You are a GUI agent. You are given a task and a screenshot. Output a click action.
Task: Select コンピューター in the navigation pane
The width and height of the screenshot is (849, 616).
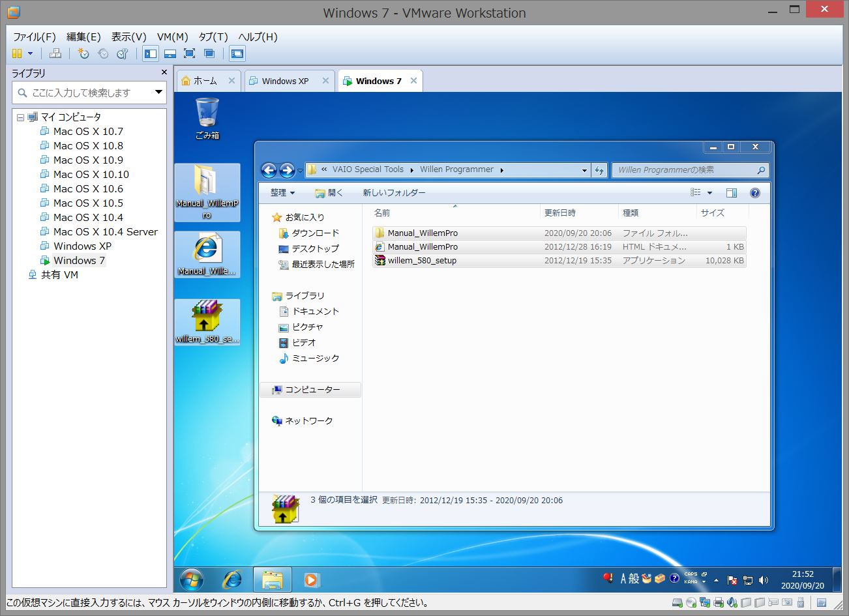(x=310, y=389)
